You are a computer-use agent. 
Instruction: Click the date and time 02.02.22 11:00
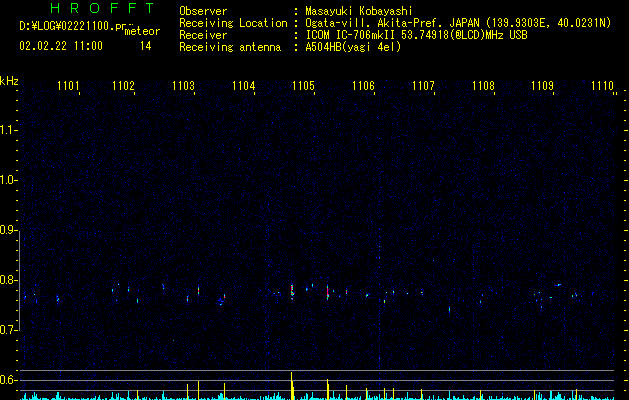pyautogui.click(x=61, y=46)
